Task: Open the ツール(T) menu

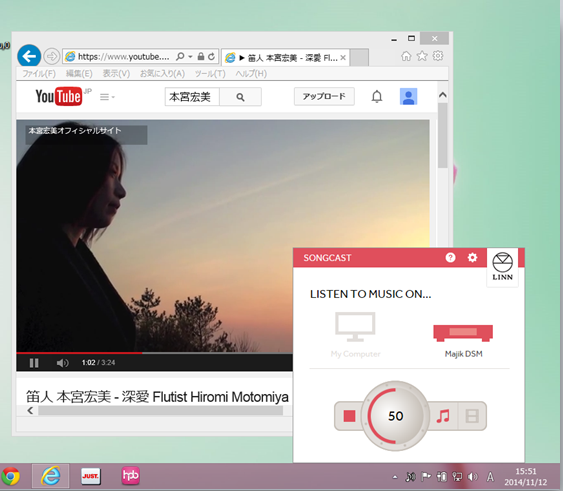Action: (210, 74)
